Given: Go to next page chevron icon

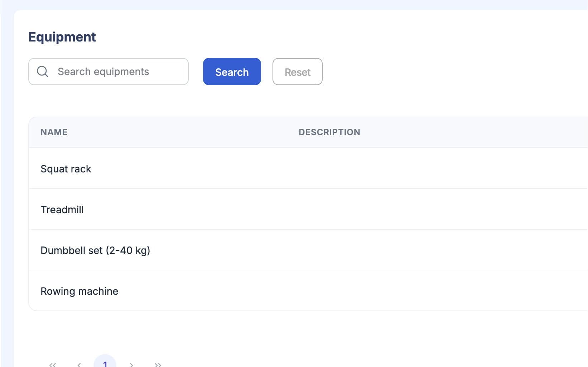Looking at the screenshot, I should point(131,364).
